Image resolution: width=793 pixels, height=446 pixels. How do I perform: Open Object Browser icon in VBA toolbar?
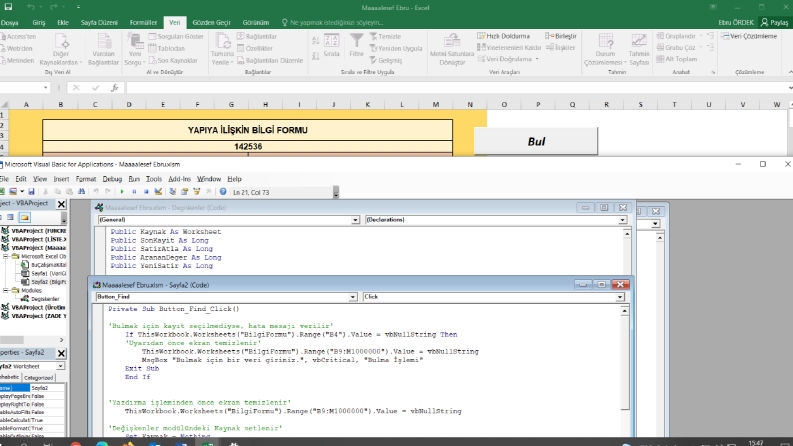pyautogui.click(x=197, y=192)
